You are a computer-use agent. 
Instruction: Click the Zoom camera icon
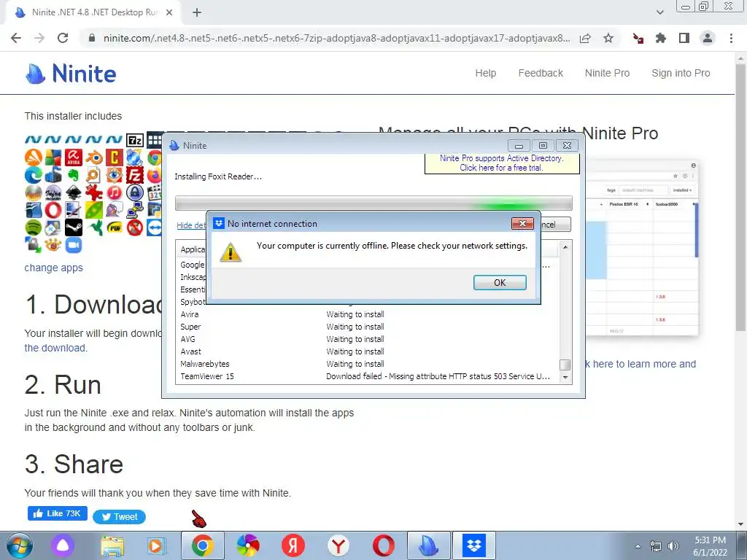coord(74,245)
